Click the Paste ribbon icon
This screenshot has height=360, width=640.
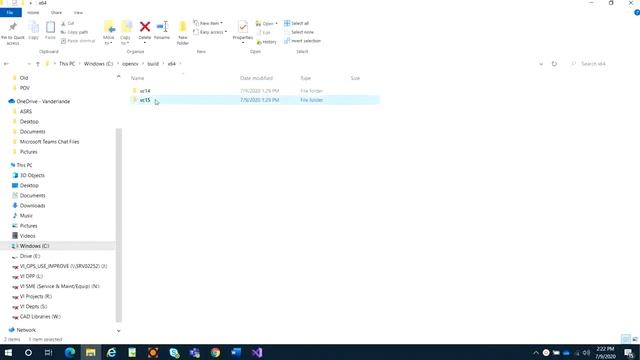pyautogui.click(x=50, y=28)
